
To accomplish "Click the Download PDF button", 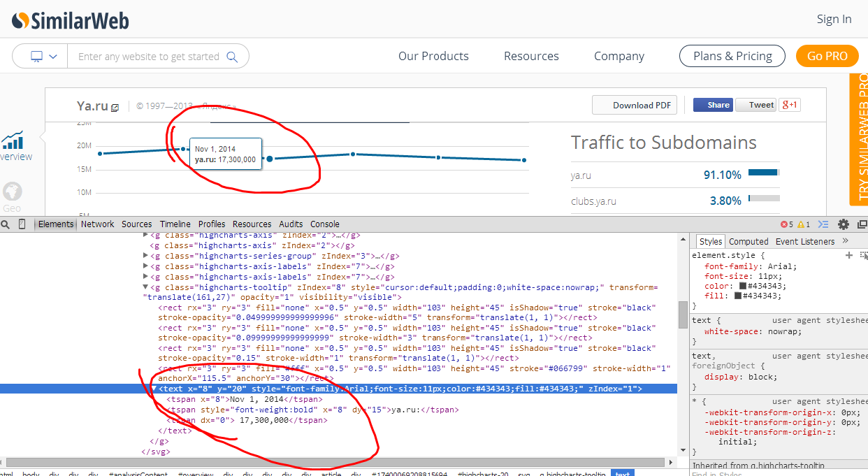I will (x=635, y=105).
